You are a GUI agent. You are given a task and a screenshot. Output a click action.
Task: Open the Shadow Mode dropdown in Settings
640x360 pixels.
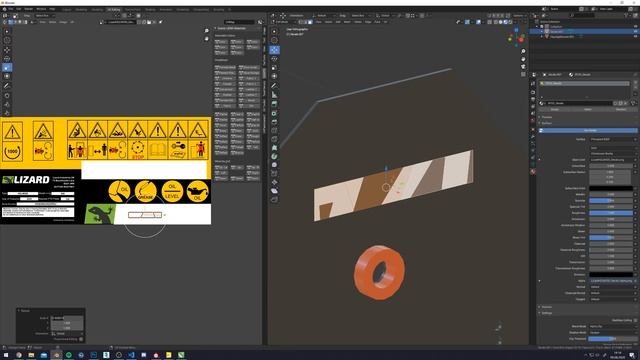(613, 333)
